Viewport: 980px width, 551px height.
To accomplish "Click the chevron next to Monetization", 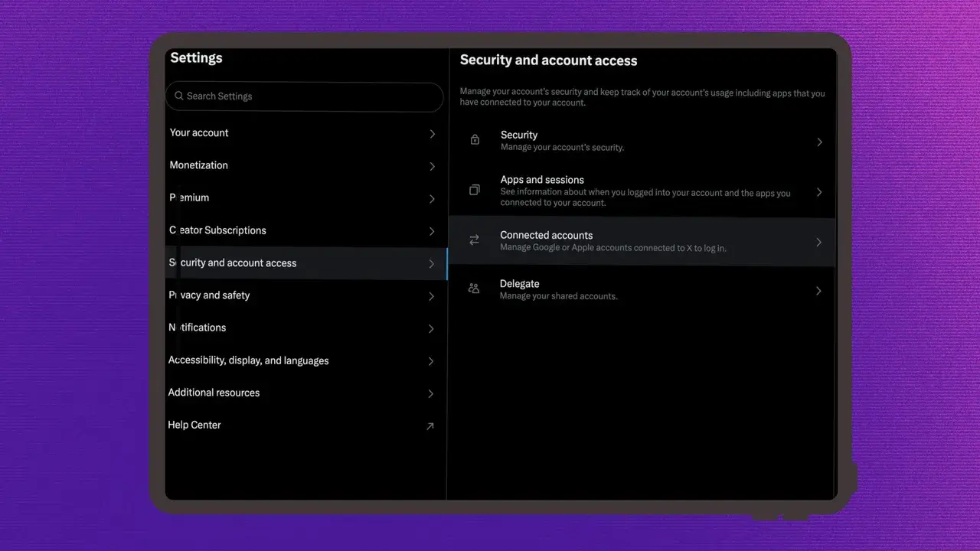I will click(433, 166).
